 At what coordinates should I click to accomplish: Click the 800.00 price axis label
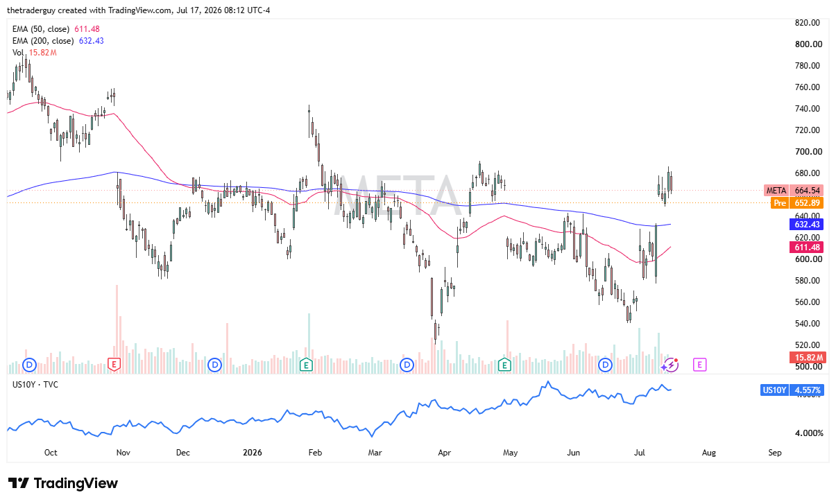pyautogui.click(x=808, y=44)
